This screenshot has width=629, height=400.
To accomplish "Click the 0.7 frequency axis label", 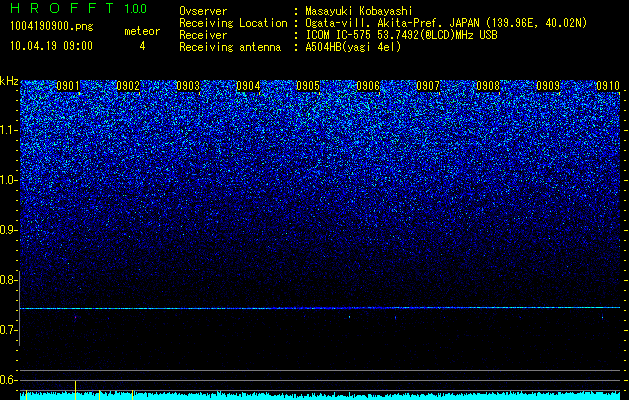I will 9,330.
